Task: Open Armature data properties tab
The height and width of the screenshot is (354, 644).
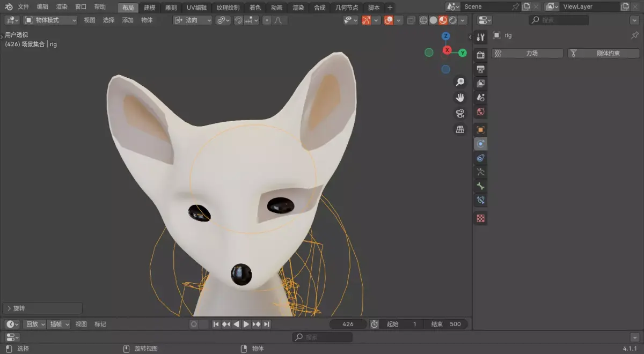Action: pos(480,172)
